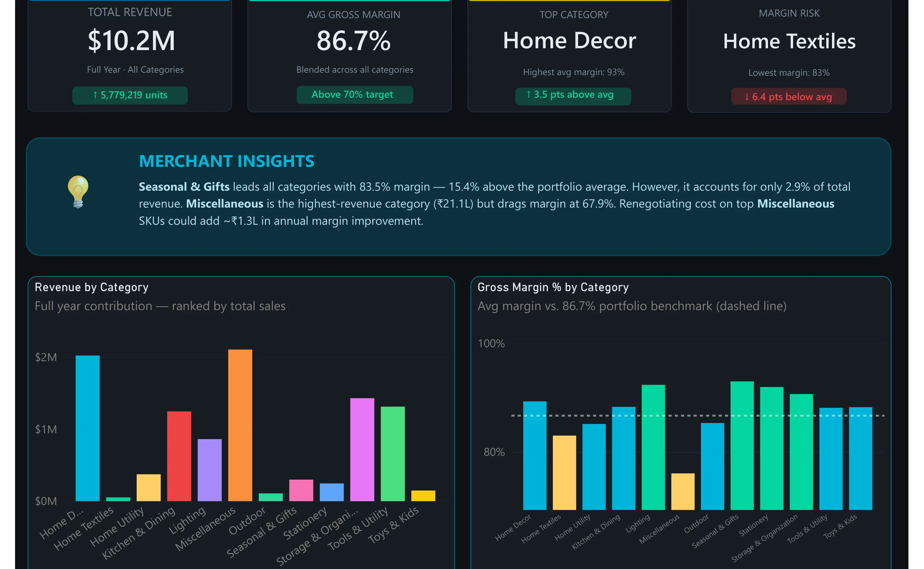Click the Full Year · All Categories text

click(135, 70)
